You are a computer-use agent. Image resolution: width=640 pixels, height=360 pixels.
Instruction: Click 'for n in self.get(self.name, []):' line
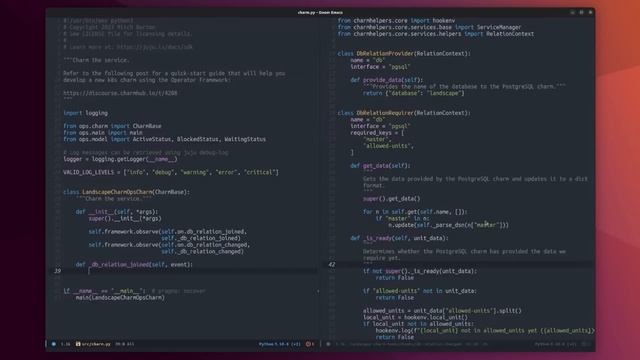point(415,212)
